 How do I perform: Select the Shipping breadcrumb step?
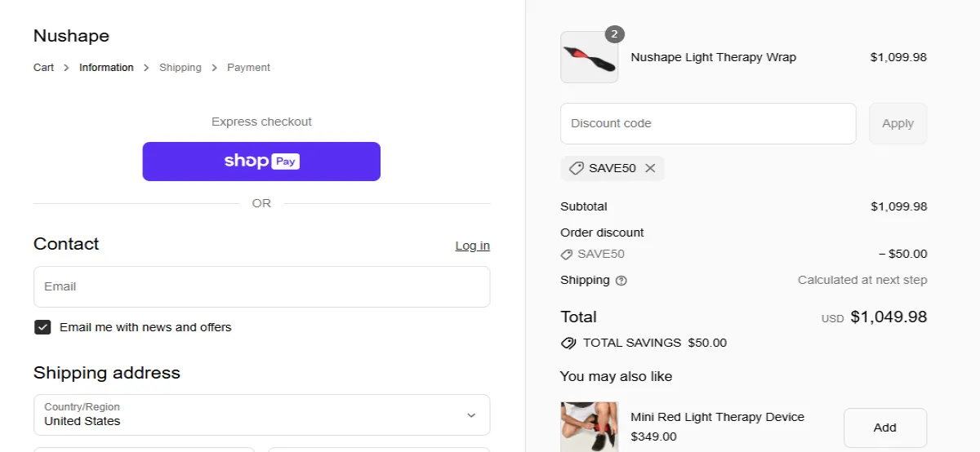click(180, 68)
